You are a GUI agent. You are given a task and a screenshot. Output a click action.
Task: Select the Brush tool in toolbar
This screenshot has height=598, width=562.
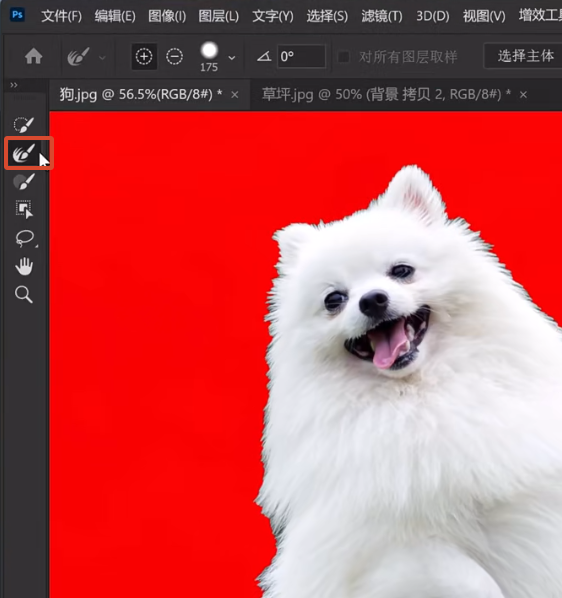click(x=24, y=181)
